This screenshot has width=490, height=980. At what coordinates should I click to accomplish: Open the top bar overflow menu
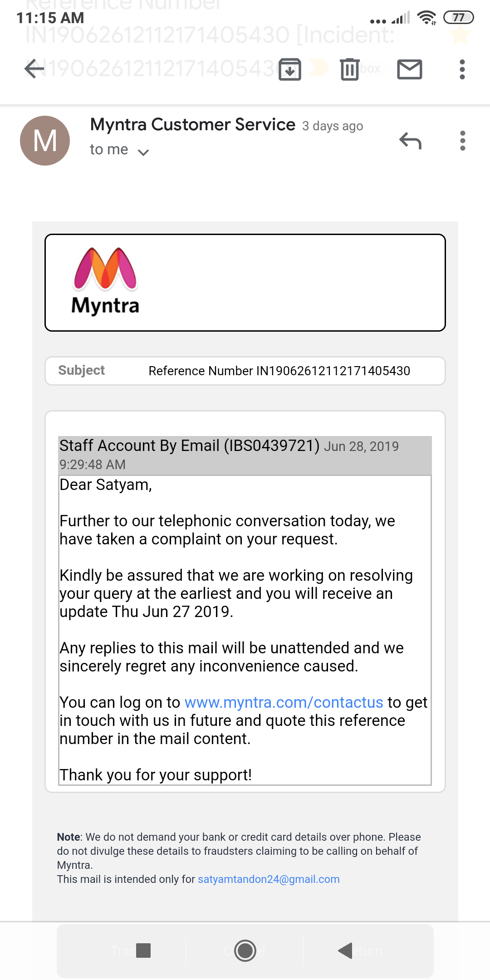tap(462, 69)
